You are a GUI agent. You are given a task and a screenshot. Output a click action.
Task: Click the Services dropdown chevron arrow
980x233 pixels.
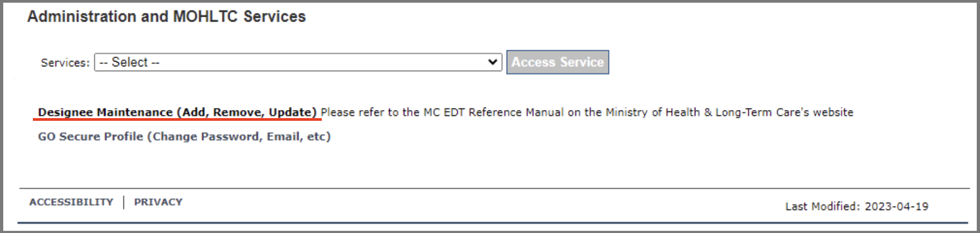click(492, 62)
